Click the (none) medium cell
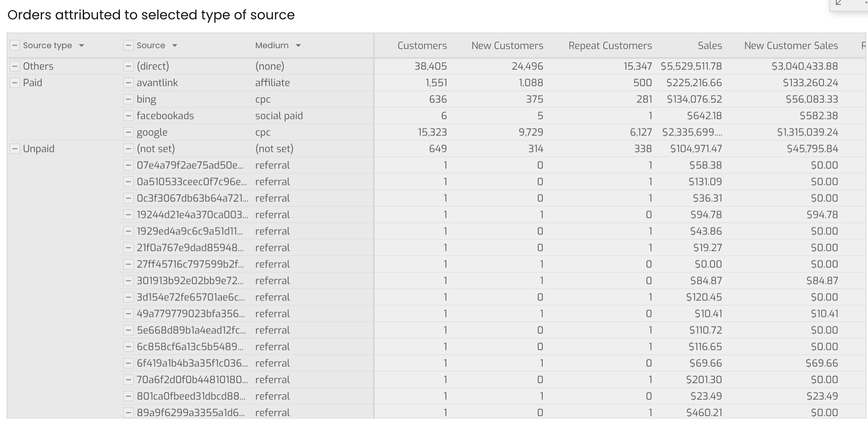The height and width of the screenshot is (426, 868). click(270, 66)
